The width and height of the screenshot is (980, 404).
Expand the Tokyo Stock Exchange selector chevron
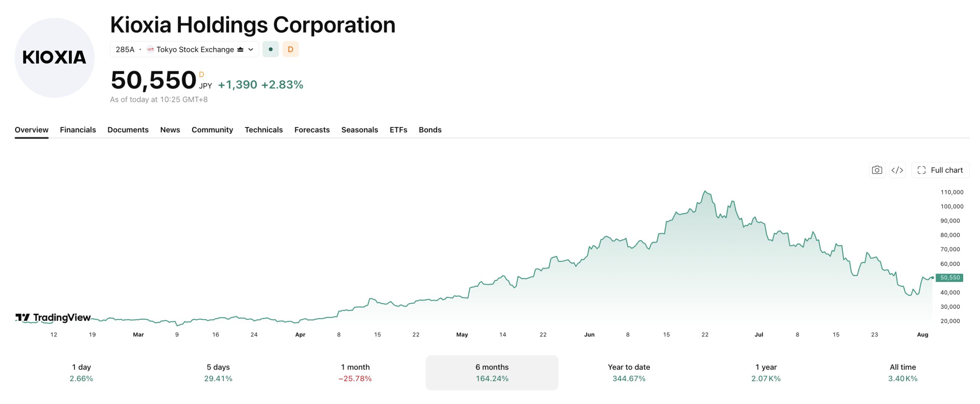tap(251, 49)
